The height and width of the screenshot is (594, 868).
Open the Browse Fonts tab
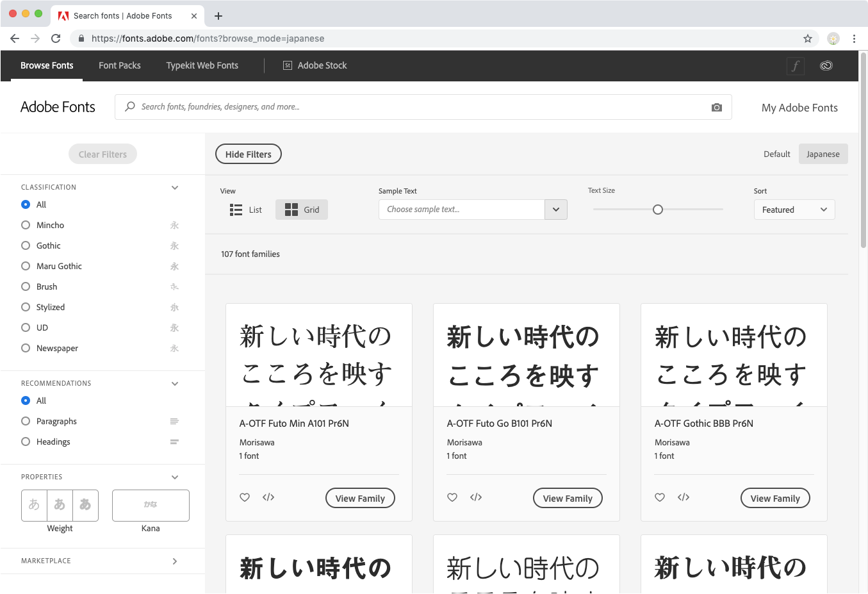47,65
